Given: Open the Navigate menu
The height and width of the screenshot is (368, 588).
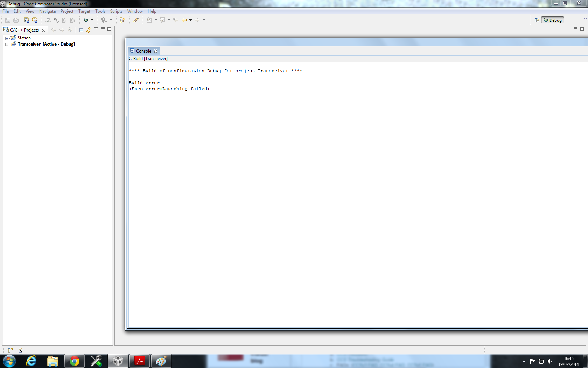Looking at the screenshot, I should coord(47,11).
